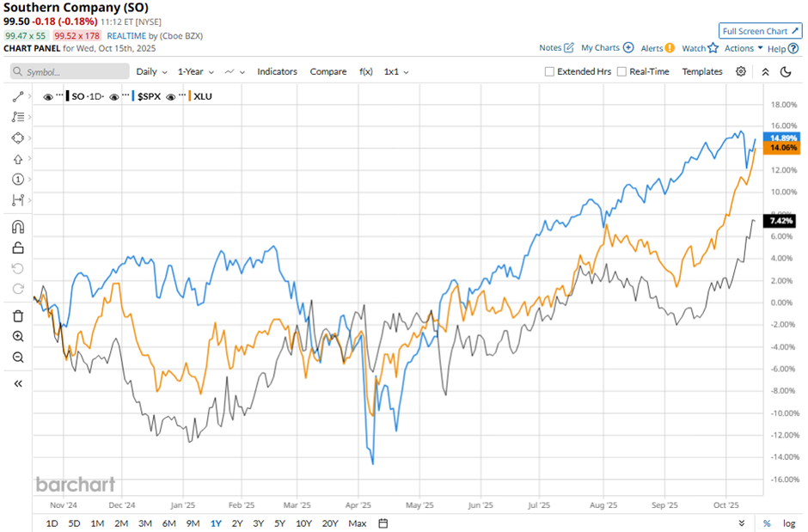This screenshot has width=808, height=532.
Task: Open the date range calendar picker
Action: coord(383,523)
